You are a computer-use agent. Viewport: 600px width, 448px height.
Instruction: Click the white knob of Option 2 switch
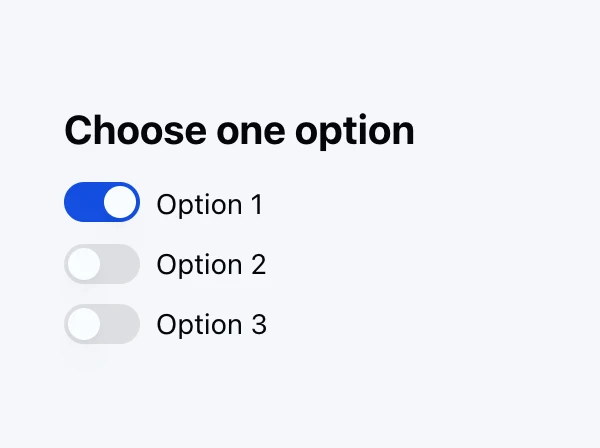84,264
